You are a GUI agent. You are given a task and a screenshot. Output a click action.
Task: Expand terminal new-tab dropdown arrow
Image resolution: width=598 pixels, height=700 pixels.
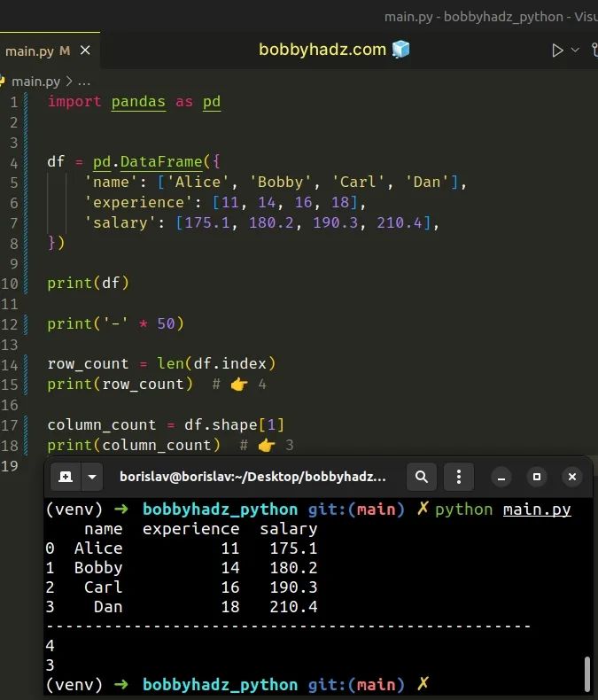[x=92, y=477]
